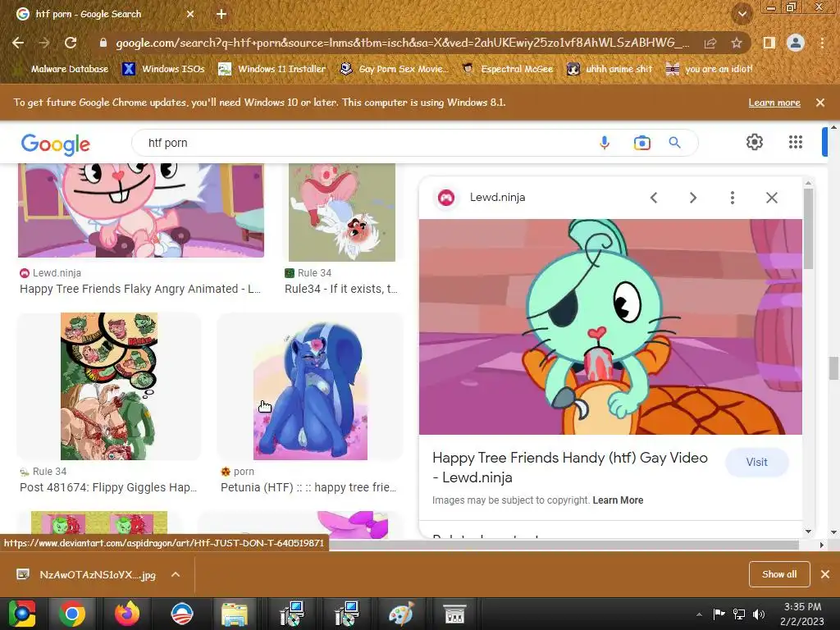Open Chrome's three-dot menu

point(822,43)
